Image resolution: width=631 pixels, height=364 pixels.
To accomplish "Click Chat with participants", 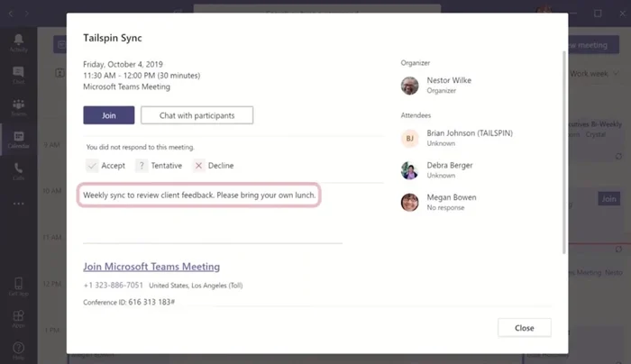I will click(x=197, y=115).
